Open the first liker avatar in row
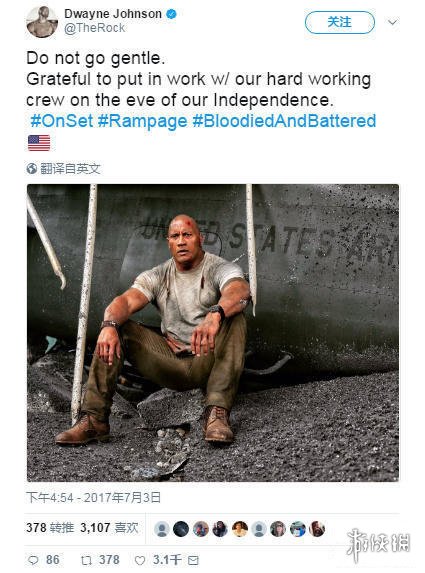Image resolution: width=425 pixels, height=573 pixels. pyautogui.click(x=162, y=529)
